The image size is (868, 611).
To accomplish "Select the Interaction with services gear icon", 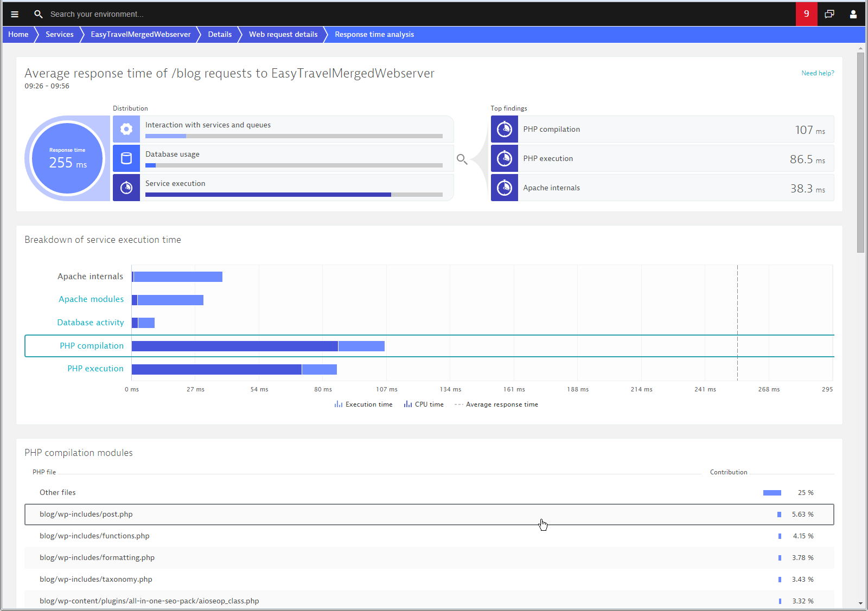I will pyautogui.click(x=126, y=129).
